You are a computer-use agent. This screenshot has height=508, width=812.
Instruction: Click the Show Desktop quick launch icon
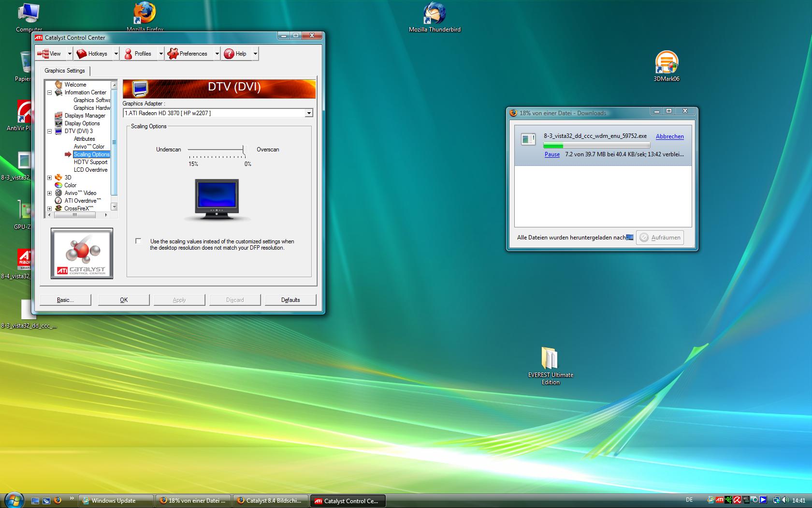[35, 501]
